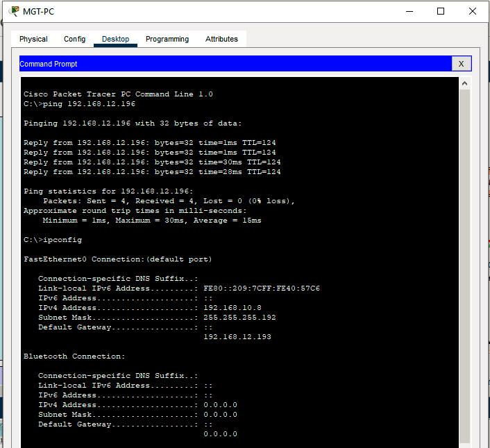The image size is (490, 448).
Task: Click the 'Minimum = 1ms, Maximum = 30ms' line
Action: [152, 221]
